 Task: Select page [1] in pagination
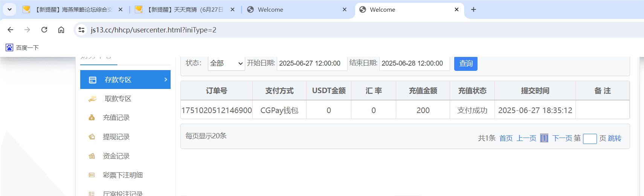(x=544, y=138)
